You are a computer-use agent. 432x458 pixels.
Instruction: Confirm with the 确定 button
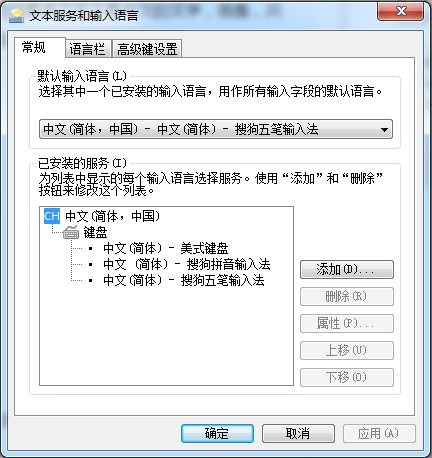[217, 433]
